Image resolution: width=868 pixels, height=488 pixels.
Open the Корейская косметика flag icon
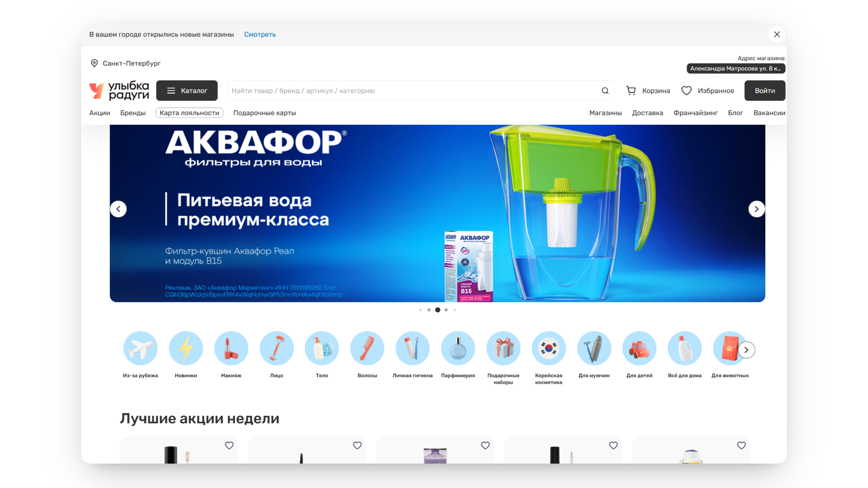pos(549,348)
